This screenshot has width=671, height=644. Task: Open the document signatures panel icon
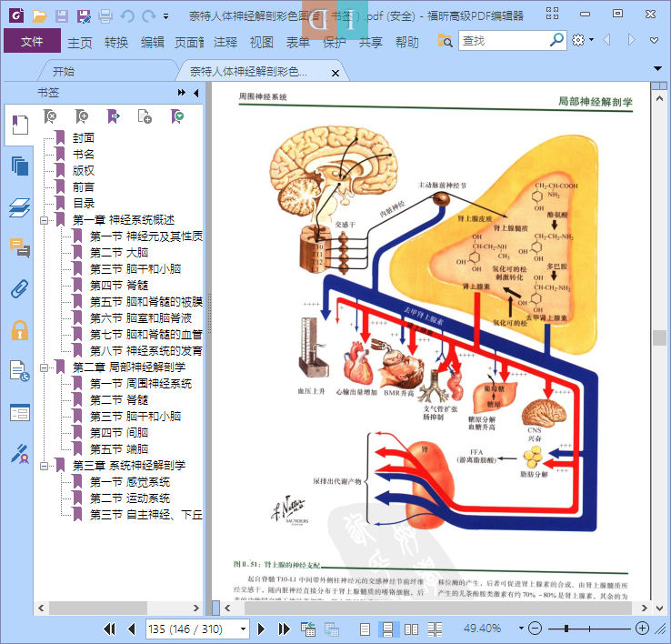tap(20, 371)
